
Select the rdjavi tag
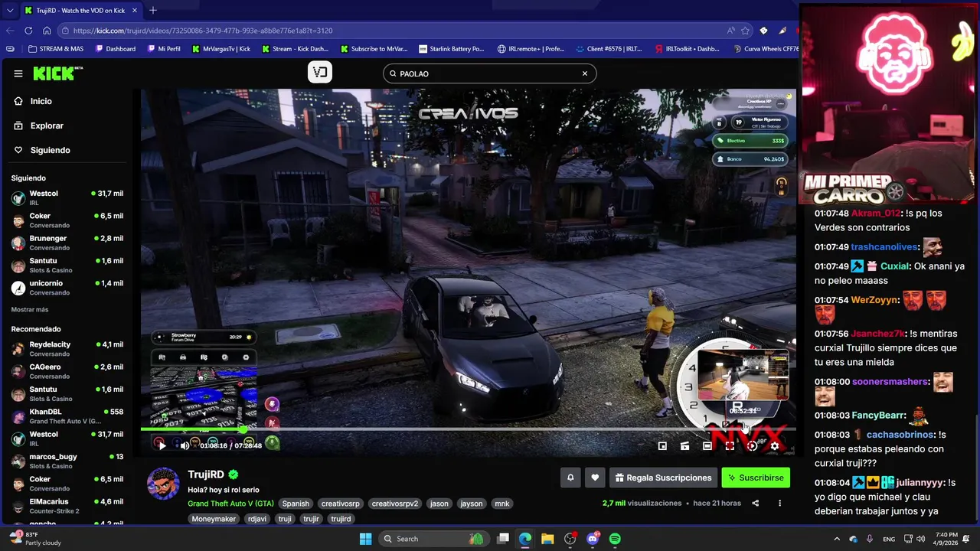click(257, 519)
